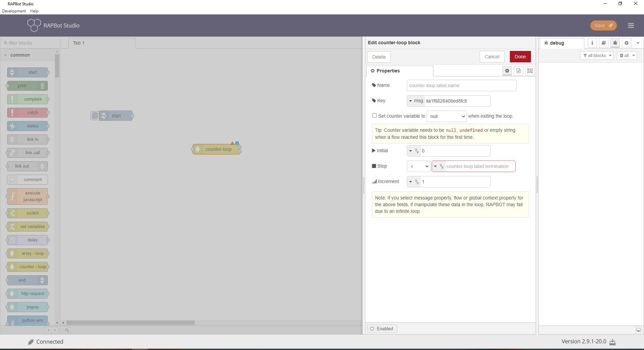Open the null exit value dropdown

446,116
